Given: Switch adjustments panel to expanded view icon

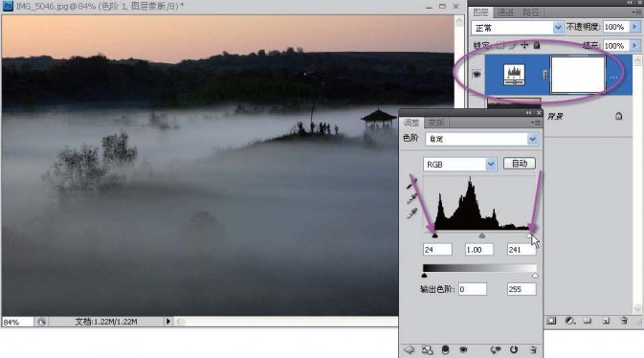Looking at the screenshot, I should pos(427,349).
